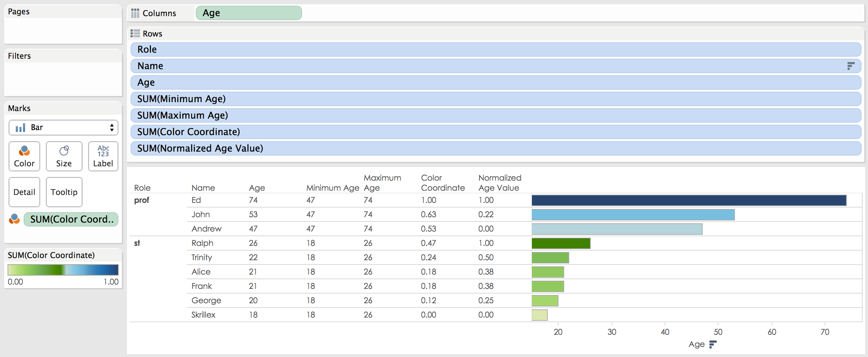Click the 'prof' role header

[x=141, y=200]
